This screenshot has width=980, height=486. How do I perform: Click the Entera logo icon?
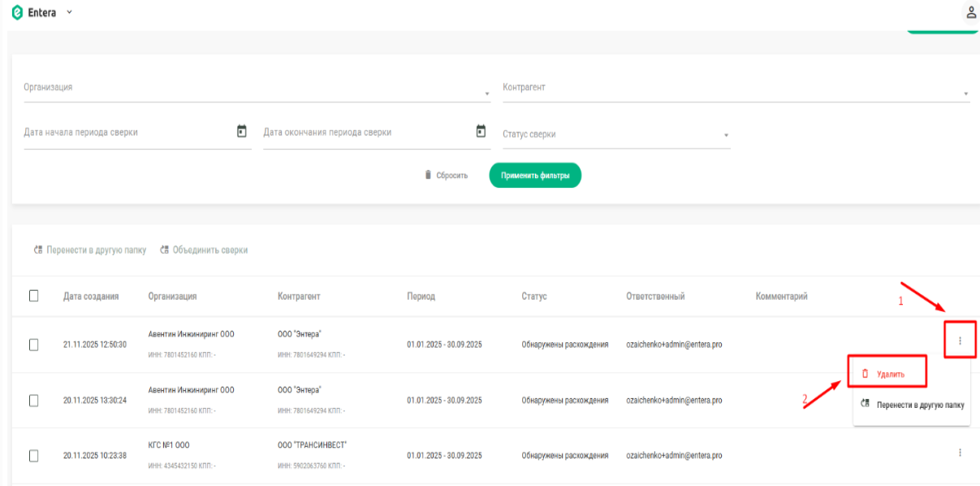click(18, 13)
